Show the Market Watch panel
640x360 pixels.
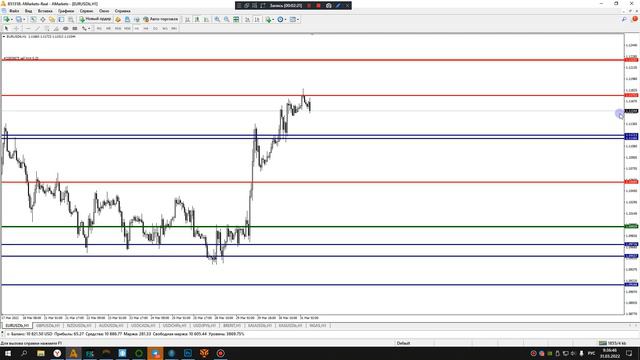pos(33,19)
